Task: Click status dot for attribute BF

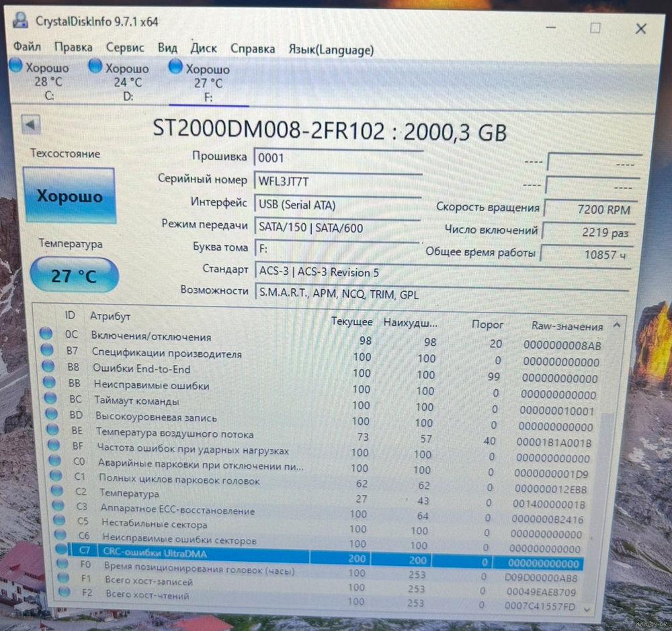Action: coord(54,445)
